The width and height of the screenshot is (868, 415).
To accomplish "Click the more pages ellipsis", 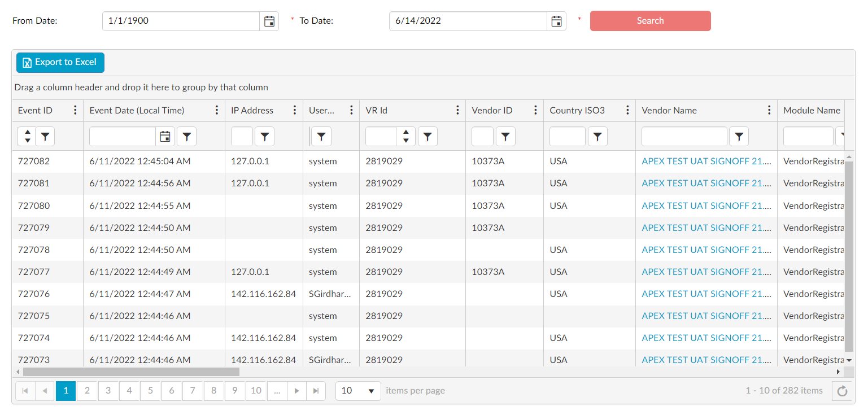I will pyautogui.click(x=277, y=391).
